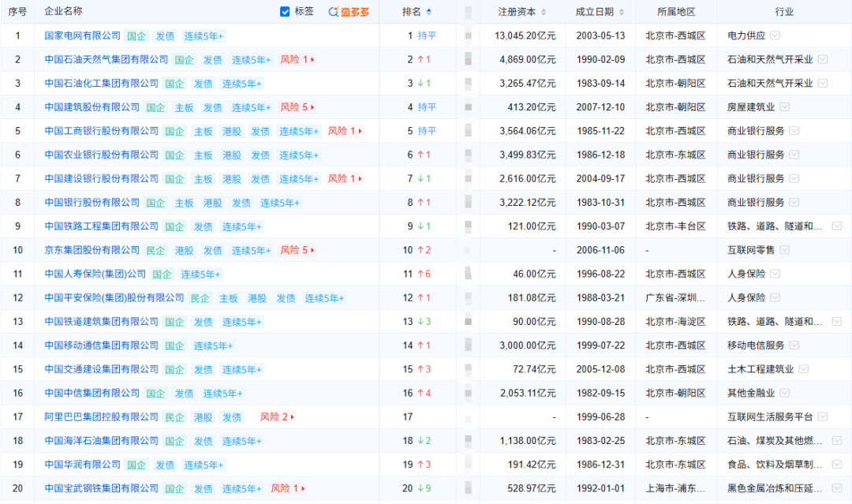Click 港股 tag in 中国农业银行 row
This screenshot has height=504, width=852.
pos(232,155)
